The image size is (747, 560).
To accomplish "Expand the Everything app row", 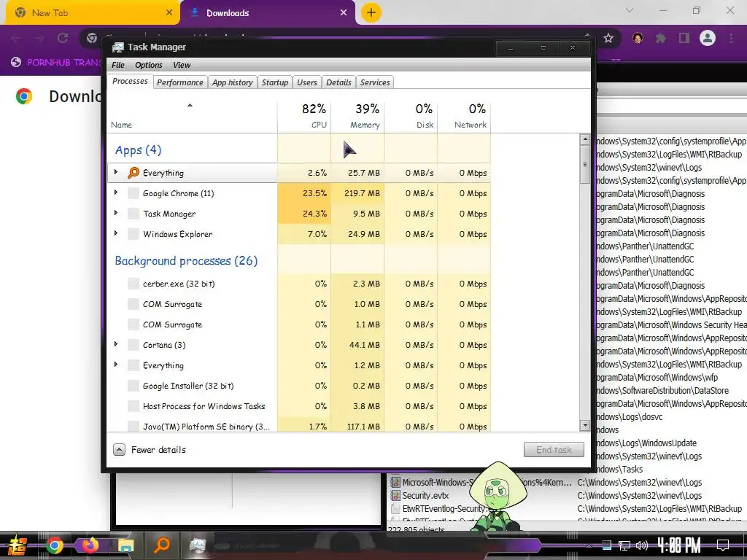I will [x=116, y=172].
